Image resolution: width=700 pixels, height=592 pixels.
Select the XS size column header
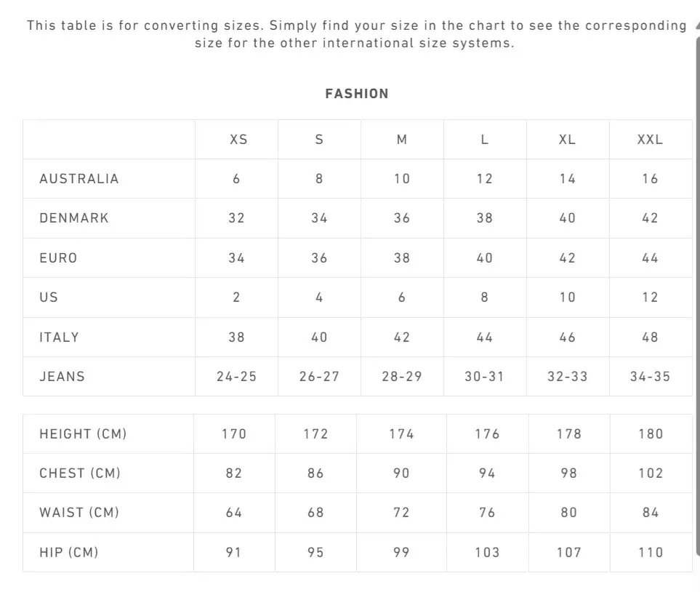pyautogui.click(x=238, y=140)
